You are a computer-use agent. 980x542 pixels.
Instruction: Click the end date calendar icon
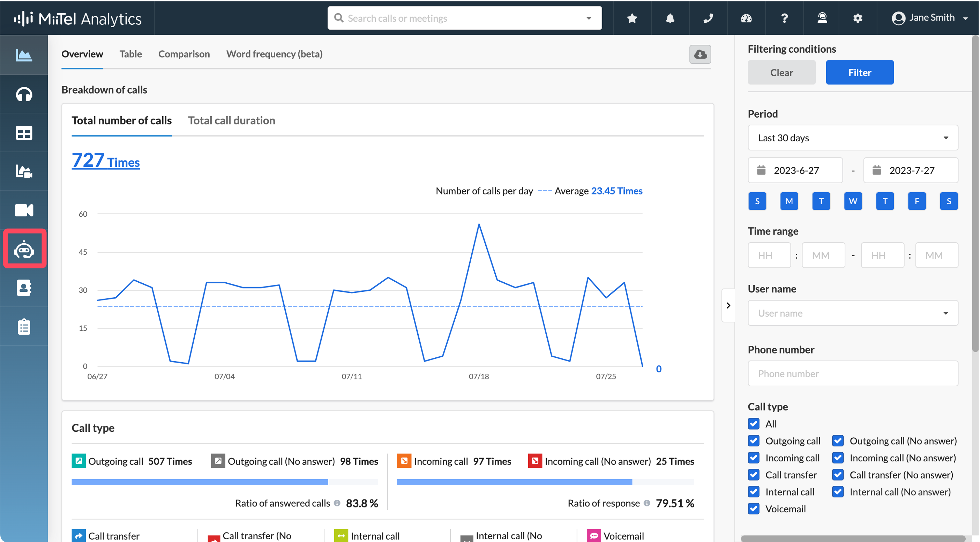(876, 170)
